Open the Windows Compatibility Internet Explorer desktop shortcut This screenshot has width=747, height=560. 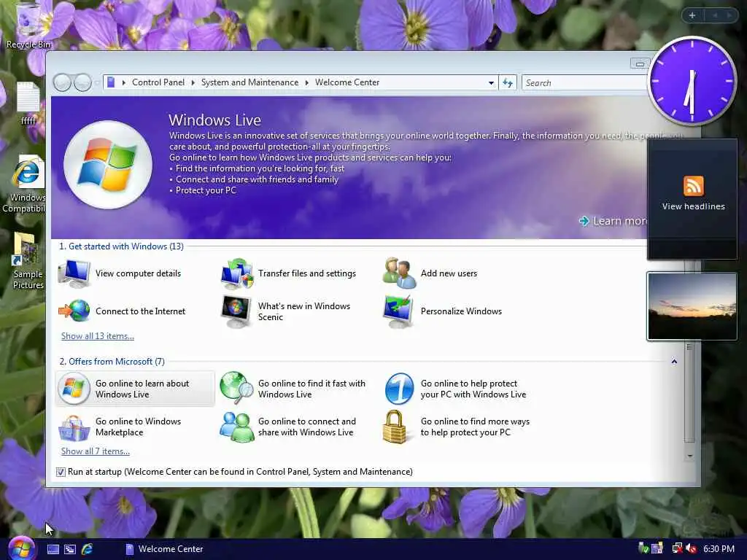click(26, 184)
